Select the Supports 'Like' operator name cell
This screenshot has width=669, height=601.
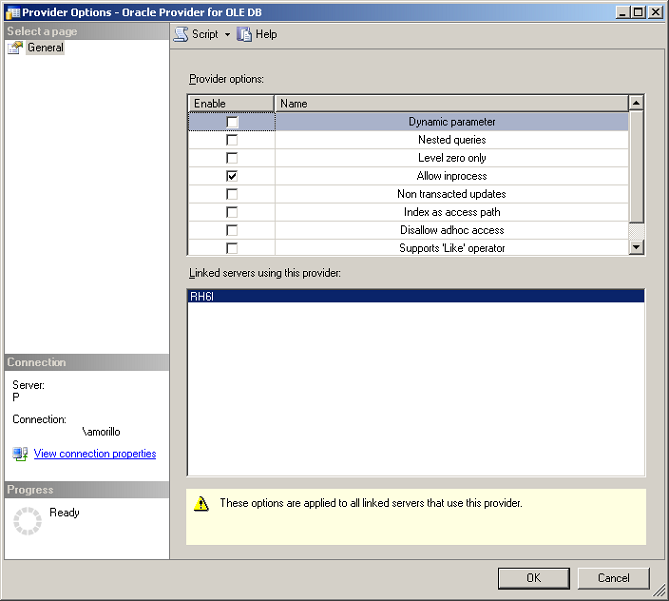click(452, 248)
